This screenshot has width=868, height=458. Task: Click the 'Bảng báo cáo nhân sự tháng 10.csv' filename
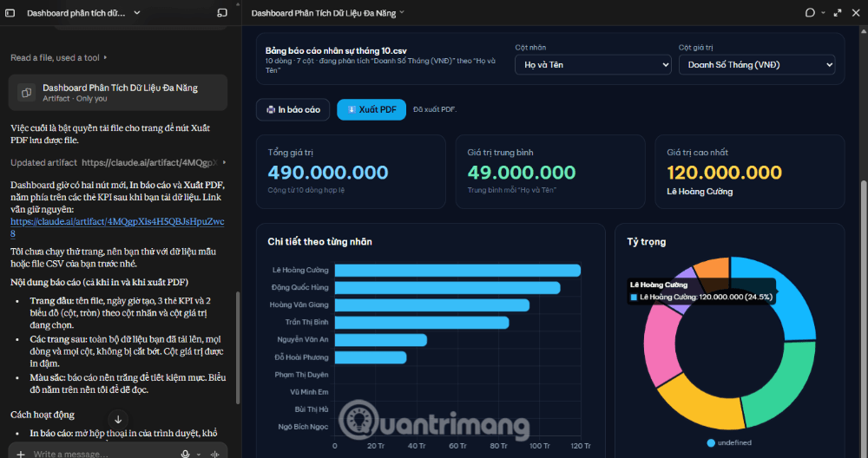(x=336, y=51)
